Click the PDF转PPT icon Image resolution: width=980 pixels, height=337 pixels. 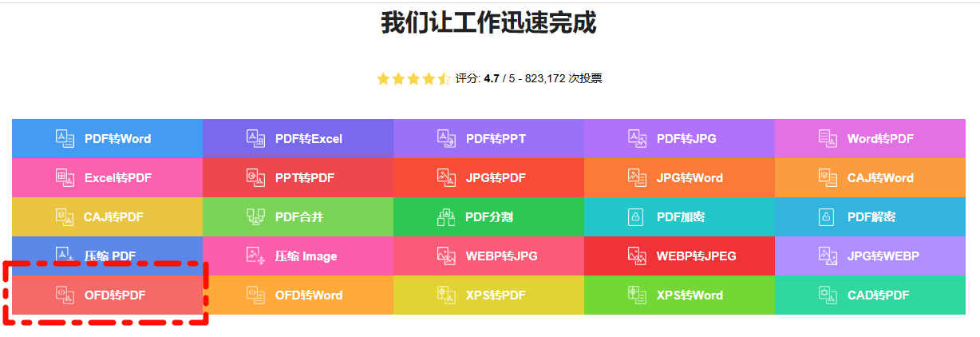(446, 138)
